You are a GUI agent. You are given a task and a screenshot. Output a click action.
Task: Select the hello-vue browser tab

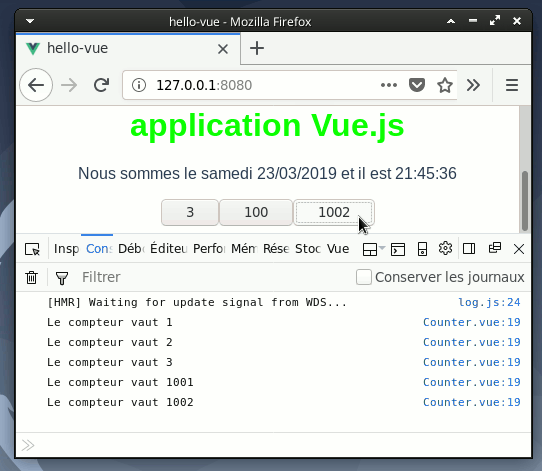[x=128, y=48]
